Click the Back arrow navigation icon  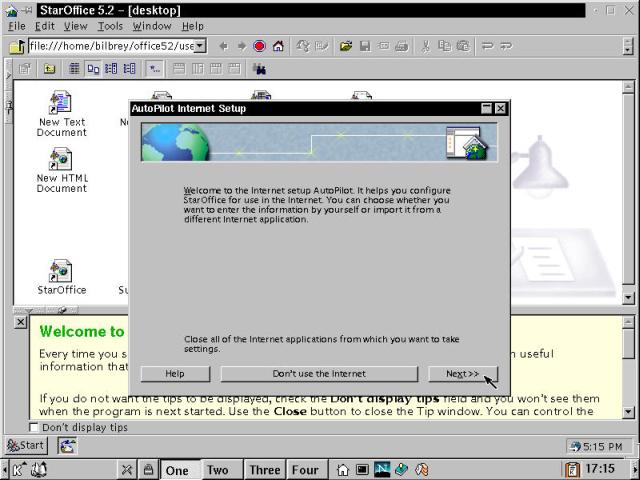pos(223,46)
